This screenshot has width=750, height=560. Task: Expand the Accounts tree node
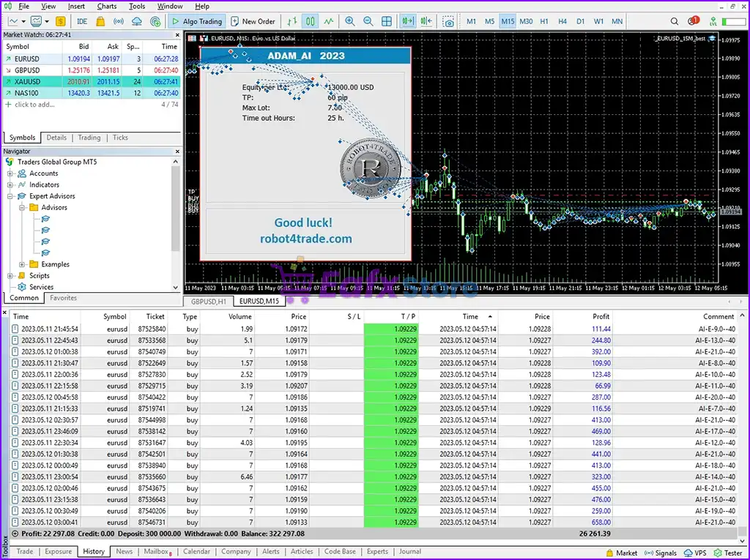pos(10,173)
